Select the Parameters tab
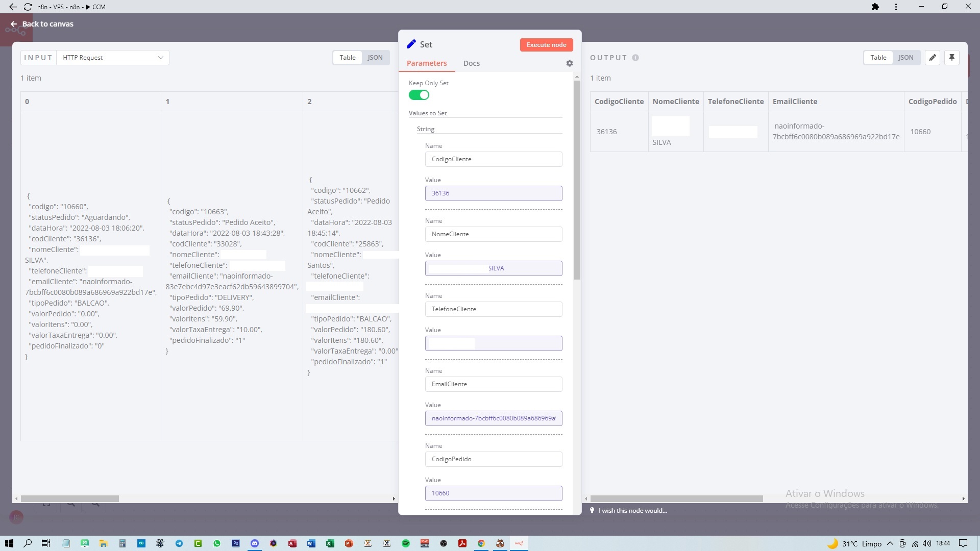Screen dimensions: 980x551 [426, 63]
